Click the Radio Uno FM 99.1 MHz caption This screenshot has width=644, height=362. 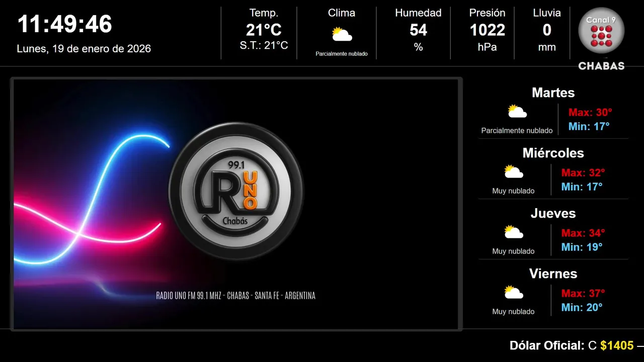coord(236,296)
